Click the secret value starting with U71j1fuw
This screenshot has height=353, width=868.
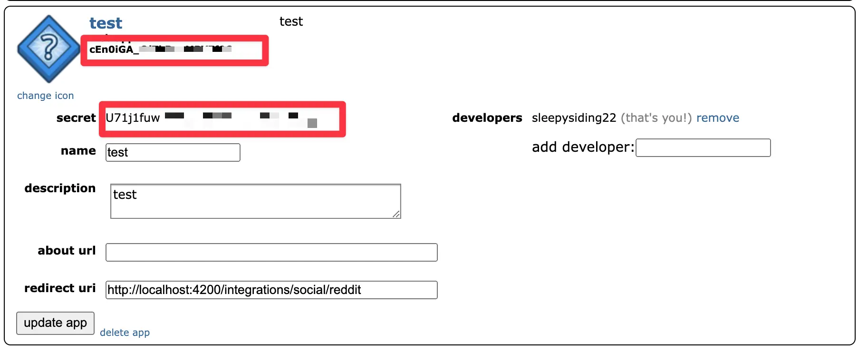(x=133, y=118)
